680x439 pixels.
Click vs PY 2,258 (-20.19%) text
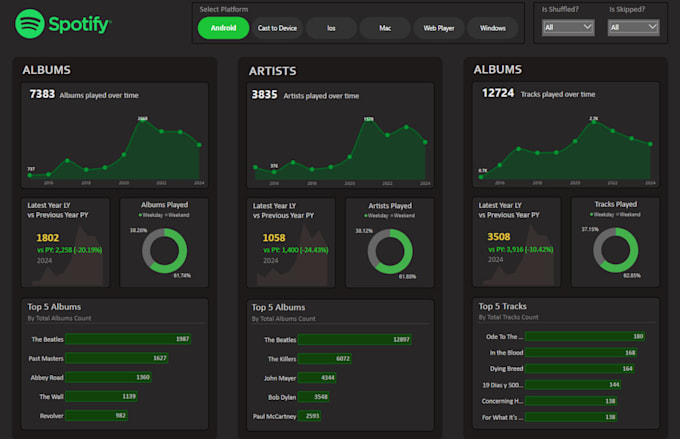tap(69, 250)
